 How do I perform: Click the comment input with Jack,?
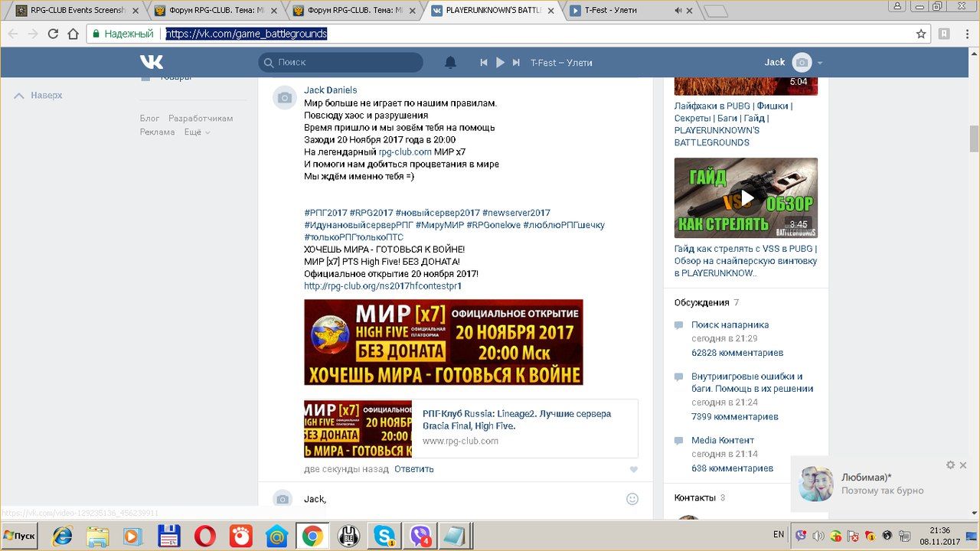[x=459, y=499]
